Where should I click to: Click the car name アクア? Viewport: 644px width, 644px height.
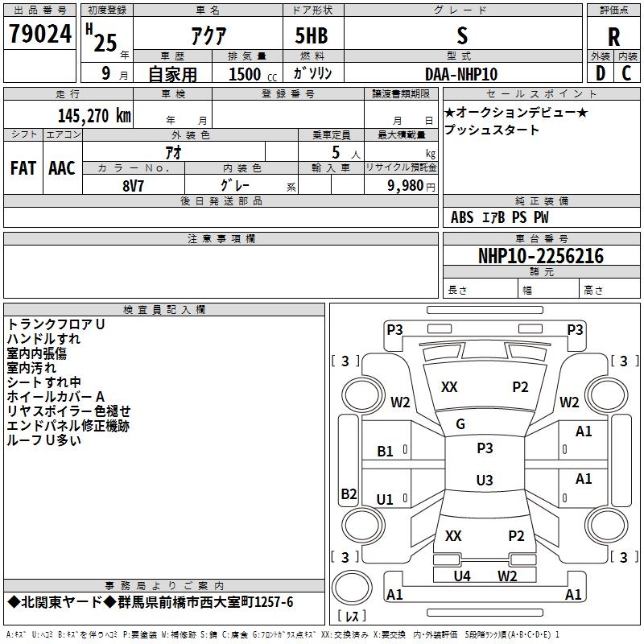tap(208, 35)
